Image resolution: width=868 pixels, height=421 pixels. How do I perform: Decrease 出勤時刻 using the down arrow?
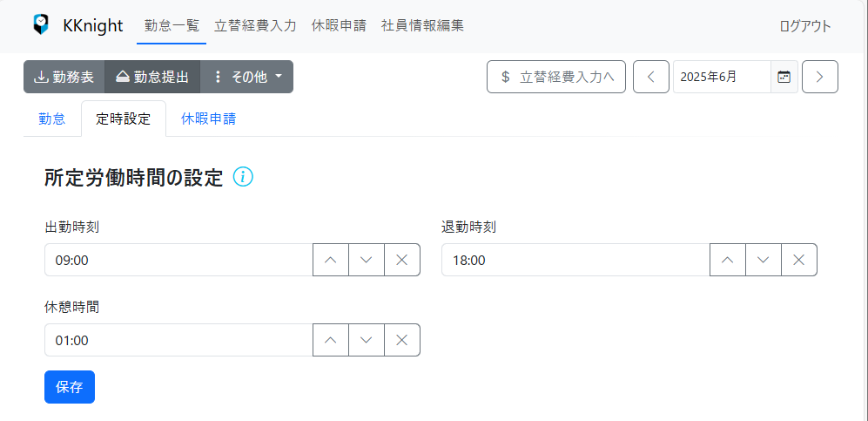[x=366, y=260]
